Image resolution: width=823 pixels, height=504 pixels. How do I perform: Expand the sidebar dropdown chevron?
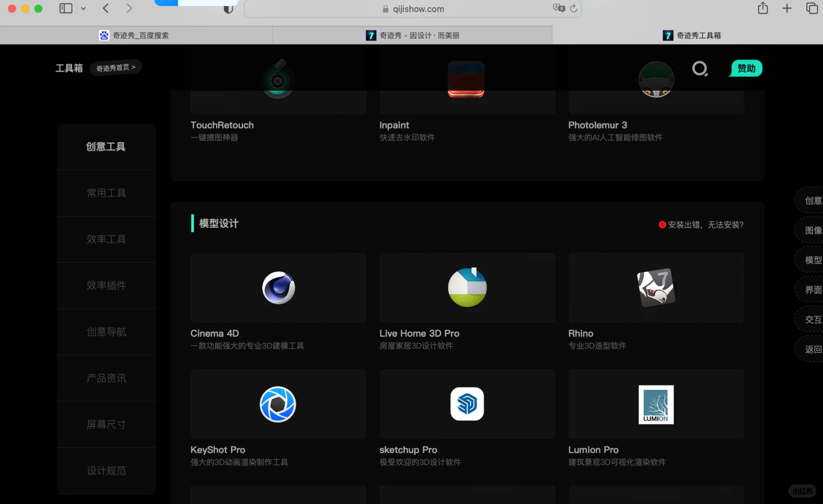tap(84, 8)
